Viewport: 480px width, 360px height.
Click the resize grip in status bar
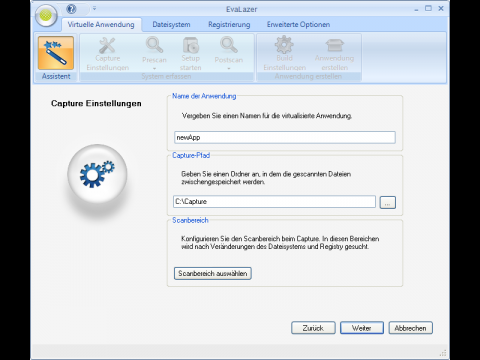point(443,353)
